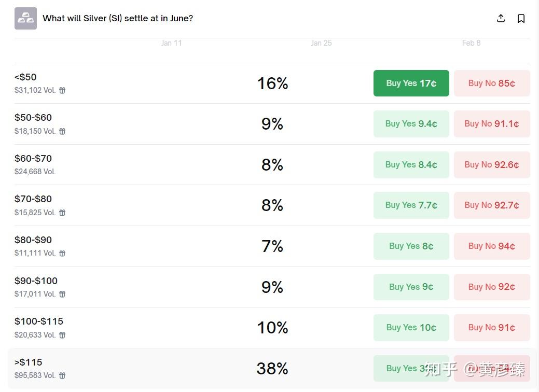Click the gift icon beside $95,583 Vol.
Image resolution: width=539 pixels, height=392 pixels.
click(x=62, y=376)
